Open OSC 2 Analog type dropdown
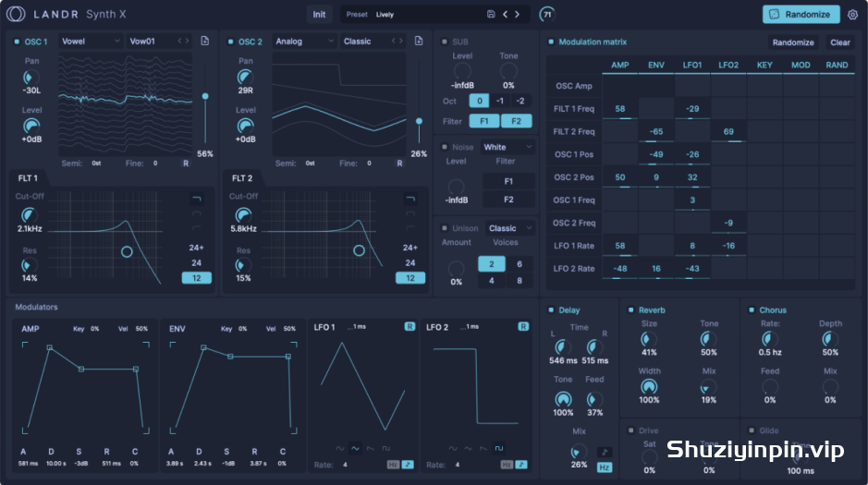 (x=304, y=41)
